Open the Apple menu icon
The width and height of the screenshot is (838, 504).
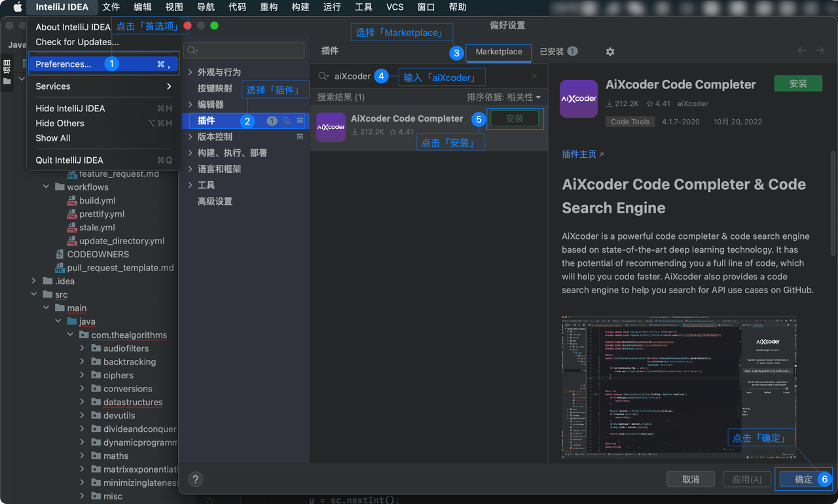pos(17,7)
